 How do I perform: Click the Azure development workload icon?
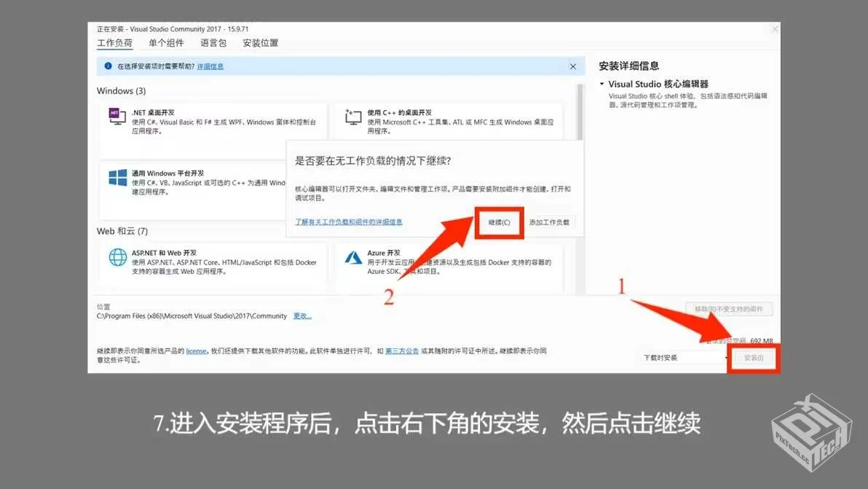[353, 257]
